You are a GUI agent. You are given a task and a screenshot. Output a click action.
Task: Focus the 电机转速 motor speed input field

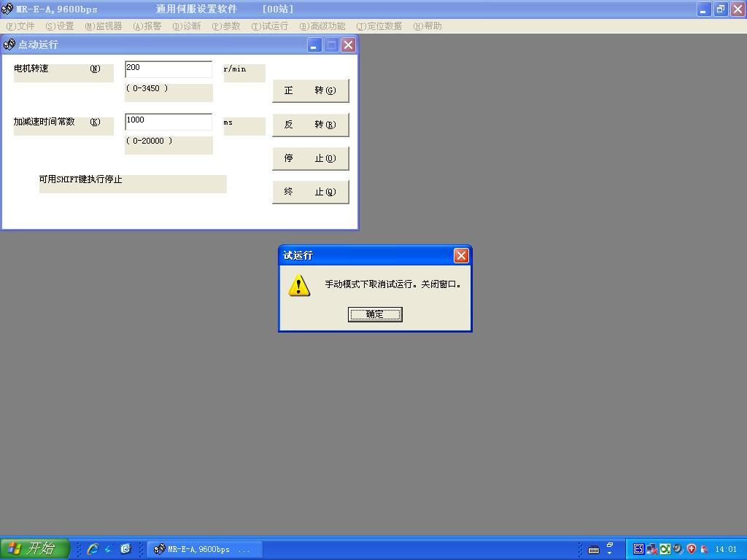click(x=168, y=69)
